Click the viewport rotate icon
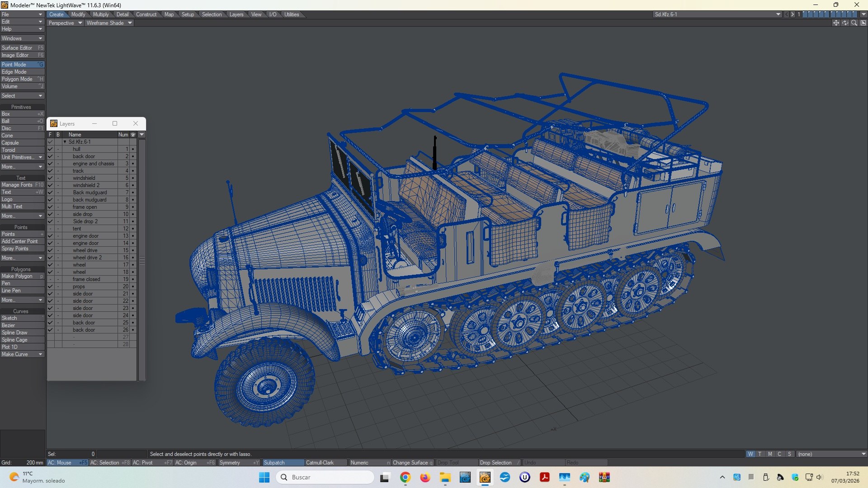868x488 pixels. (x=845, y=23)
